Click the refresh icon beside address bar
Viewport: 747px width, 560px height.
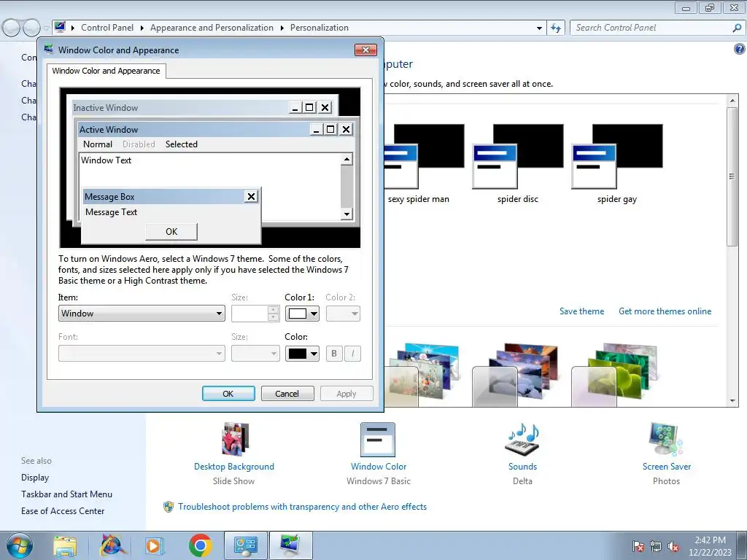556,28
